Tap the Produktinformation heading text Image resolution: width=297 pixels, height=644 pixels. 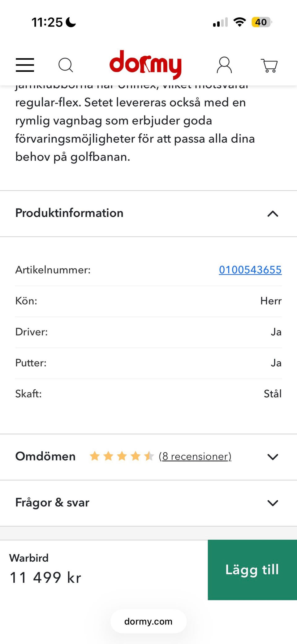69,213
